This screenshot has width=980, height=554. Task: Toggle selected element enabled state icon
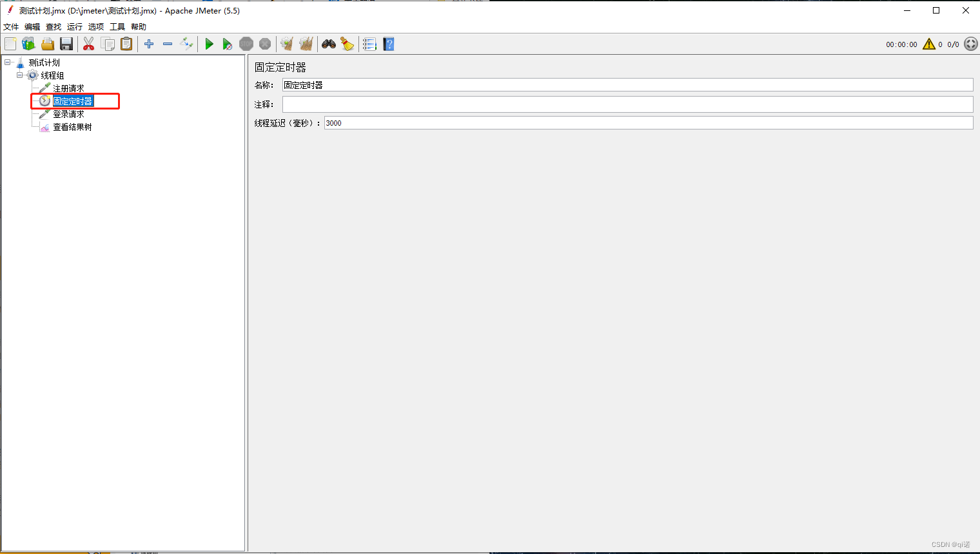click(x=186, y=44)
